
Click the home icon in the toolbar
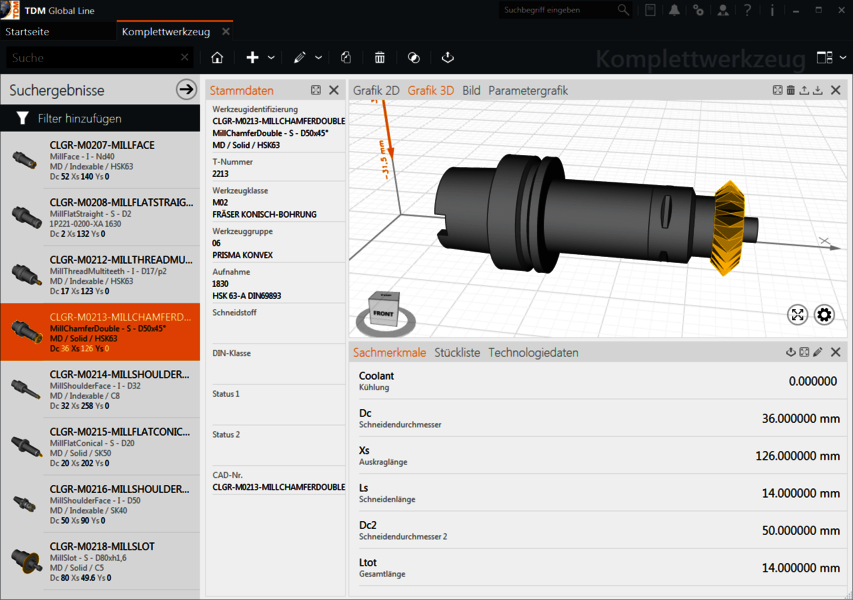217,58
